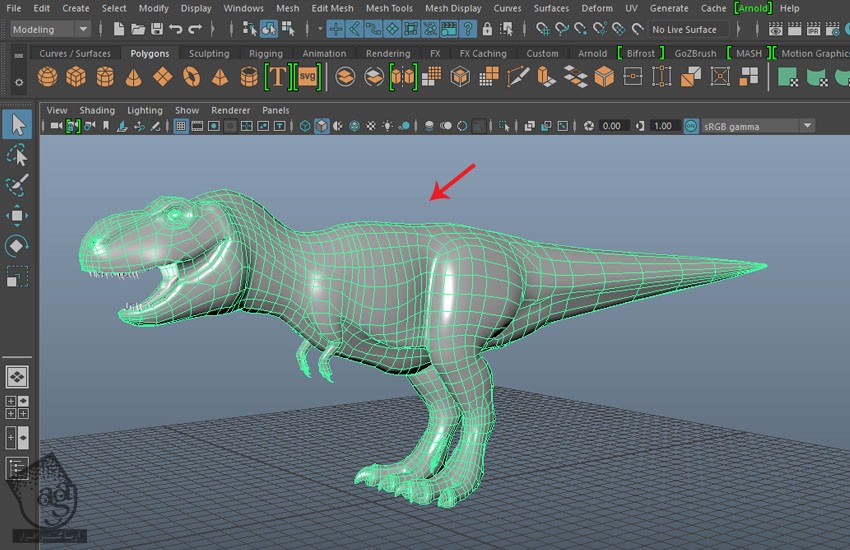Create a polygon cube from the shelf
Image resolution: width=850 pixels, height=550 pixels.
click(76, 76)
